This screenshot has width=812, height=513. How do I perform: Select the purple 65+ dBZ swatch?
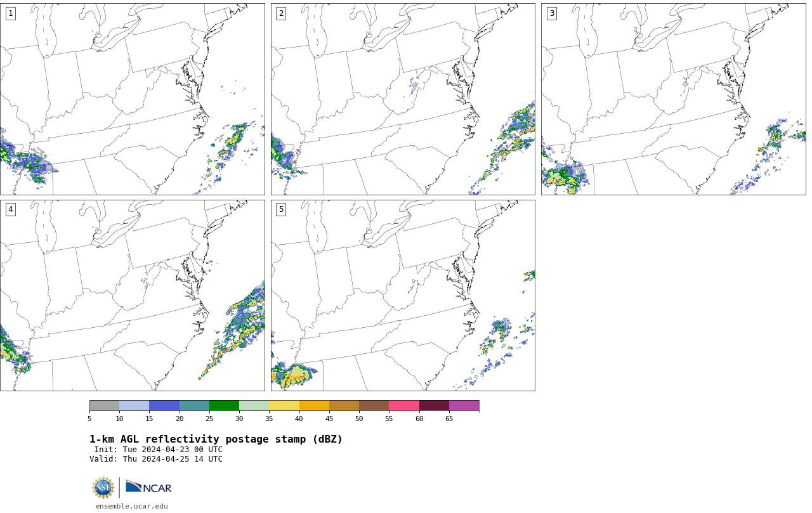[464, 406]
